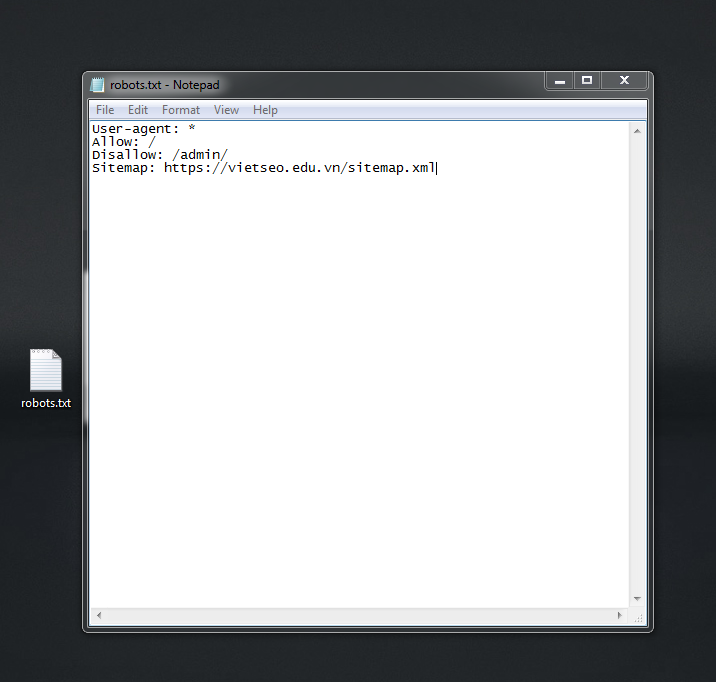Click the resize grip at window corner

coord(639,616)
